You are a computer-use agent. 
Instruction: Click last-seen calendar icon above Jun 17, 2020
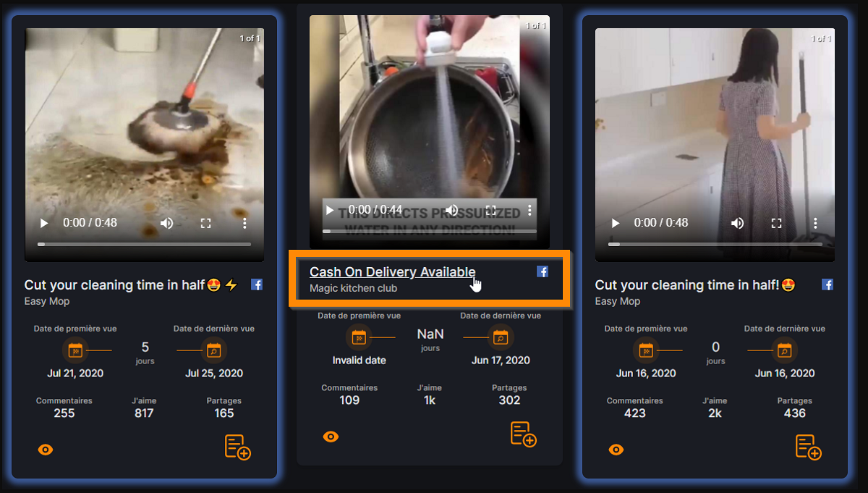[x=499, y=337]
